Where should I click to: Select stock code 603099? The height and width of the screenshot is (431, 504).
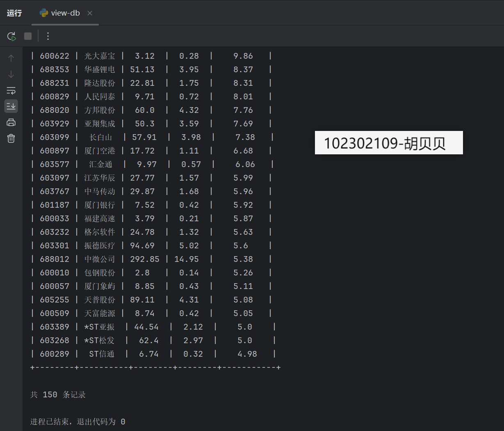tap(55, 137)
